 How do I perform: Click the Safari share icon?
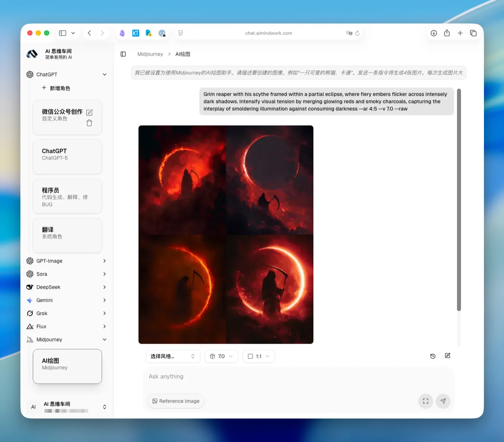[x=447, y=33]
